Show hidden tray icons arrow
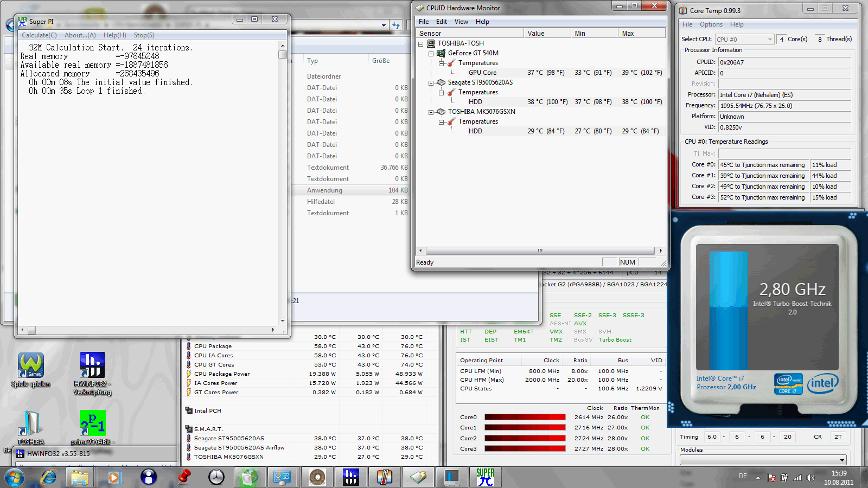 [759, 478]
